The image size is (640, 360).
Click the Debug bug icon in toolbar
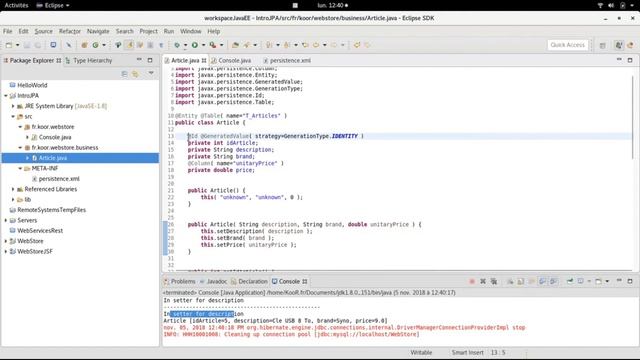(x=177, y=45)
